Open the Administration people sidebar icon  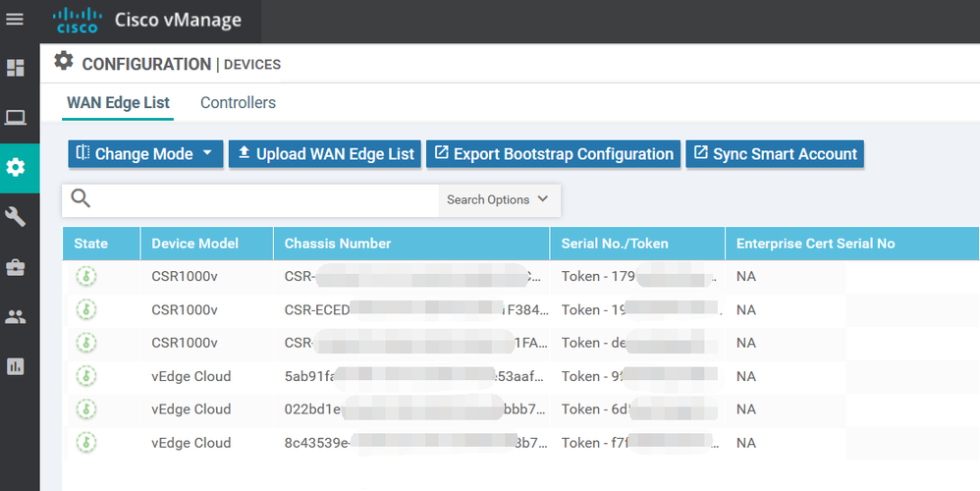(x=16, y=317)
